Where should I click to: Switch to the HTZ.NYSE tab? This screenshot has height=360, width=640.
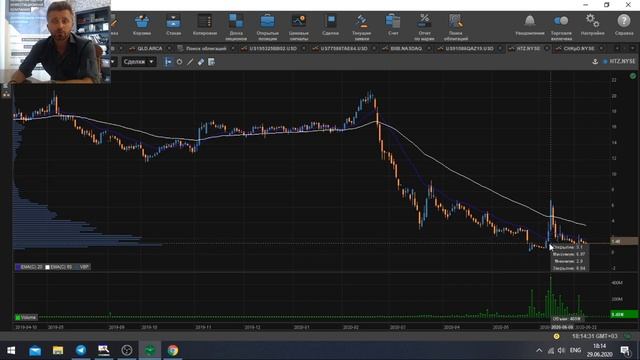pos(528,49)
